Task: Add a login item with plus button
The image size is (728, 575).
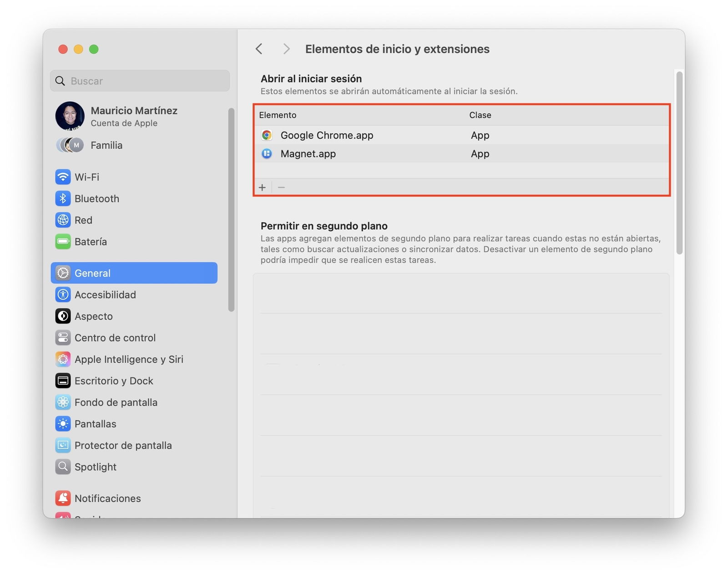Action: pos(263,188)
